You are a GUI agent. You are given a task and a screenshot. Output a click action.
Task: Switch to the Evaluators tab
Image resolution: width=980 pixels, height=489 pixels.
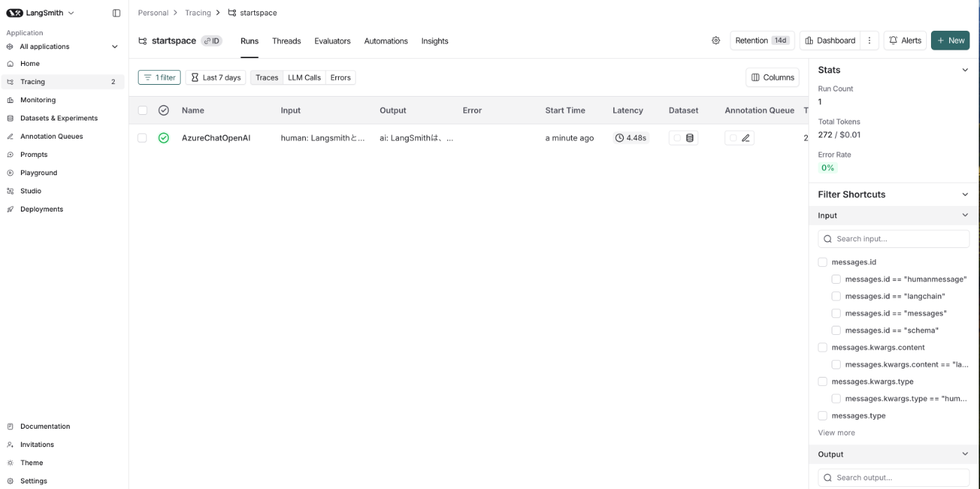[x=332, y=41]
